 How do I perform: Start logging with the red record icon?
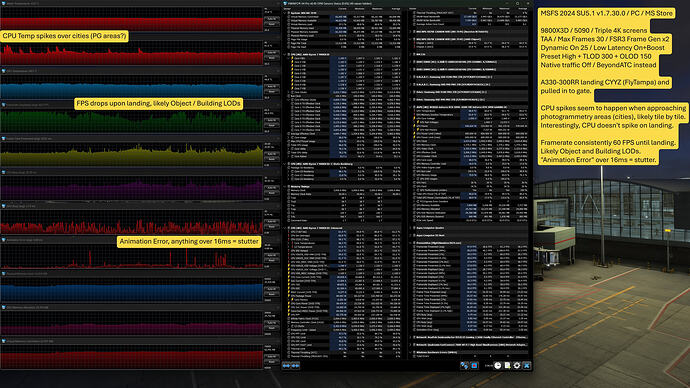474,366
